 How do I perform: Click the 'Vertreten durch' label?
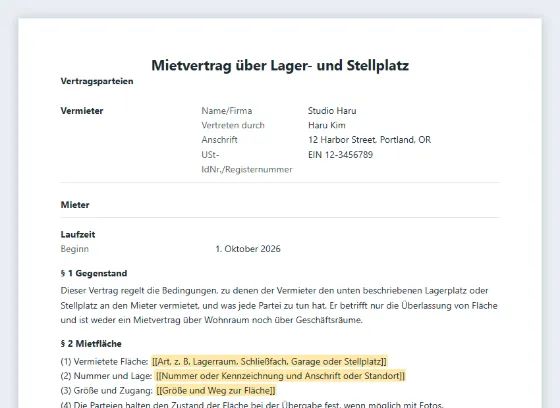click(233, 125)
